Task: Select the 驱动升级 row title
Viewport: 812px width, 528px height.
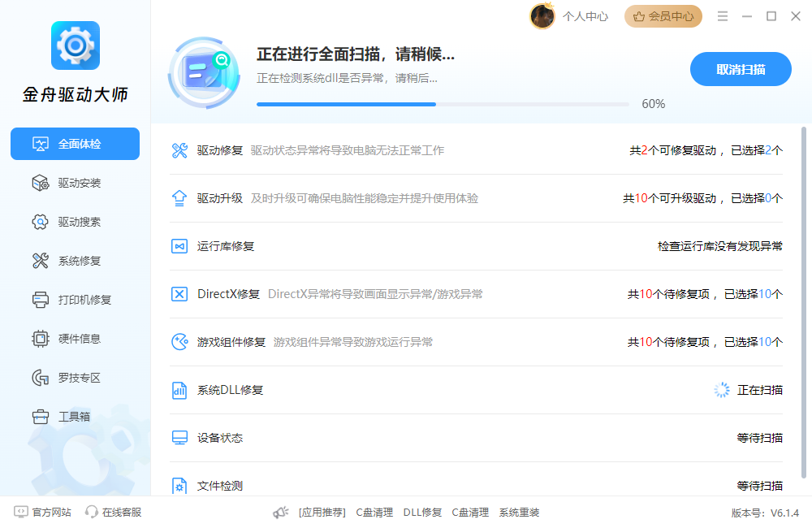Action: pos(219,198)
